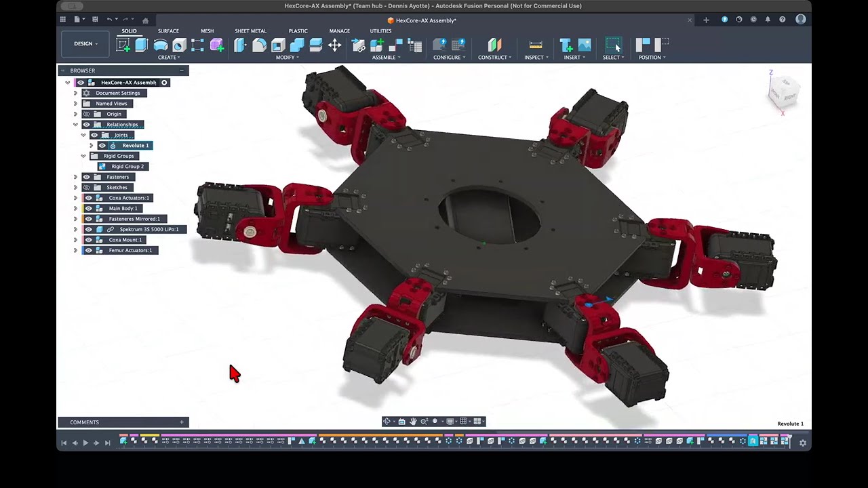Activate the Move/Copy arrows tool
Screen dimensions: 868x488
(x=334, y=45)
